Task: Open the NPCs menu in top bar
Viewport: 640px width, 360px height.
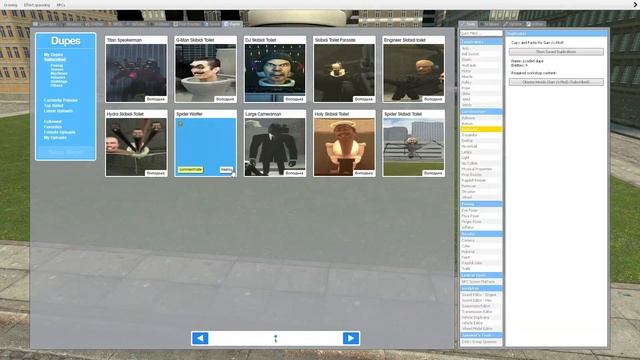Action: pyautogui.click(x=61, y=5)
